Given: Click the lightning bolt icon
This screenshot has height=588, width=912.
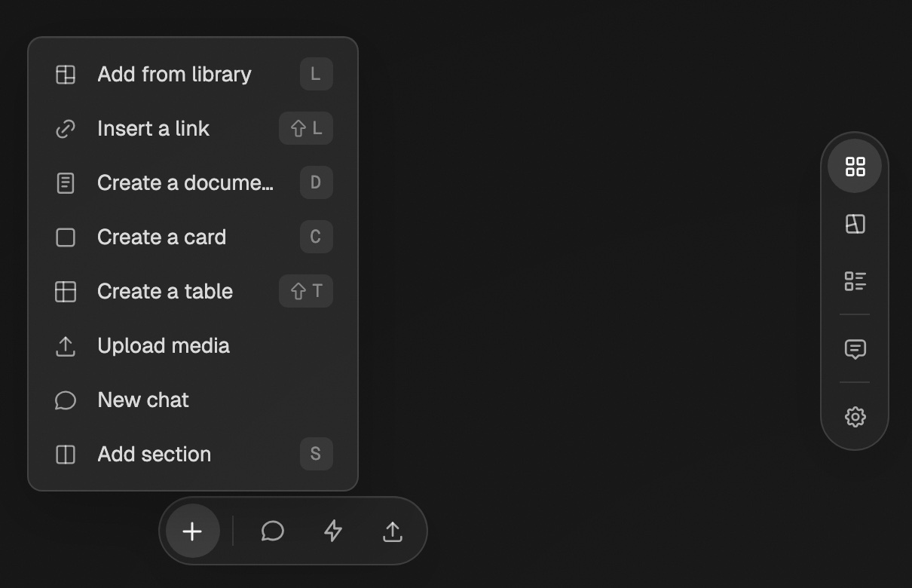Looking at the screenshot, I should point(332,531).
